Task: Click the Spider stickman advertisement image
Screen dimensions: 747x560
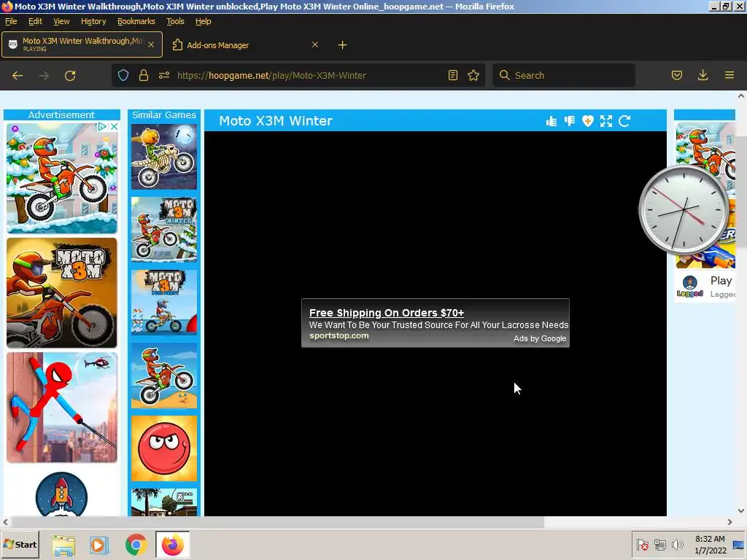Action: pos(61,408)
